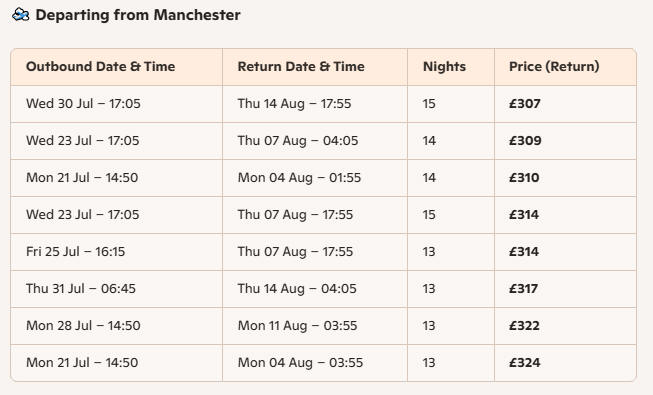The width and height of the screenshot is (653, 395).
Task: Click the airplane icon beside Departing from Manchester
Action: pyautogui.click(x=21, y=15)
